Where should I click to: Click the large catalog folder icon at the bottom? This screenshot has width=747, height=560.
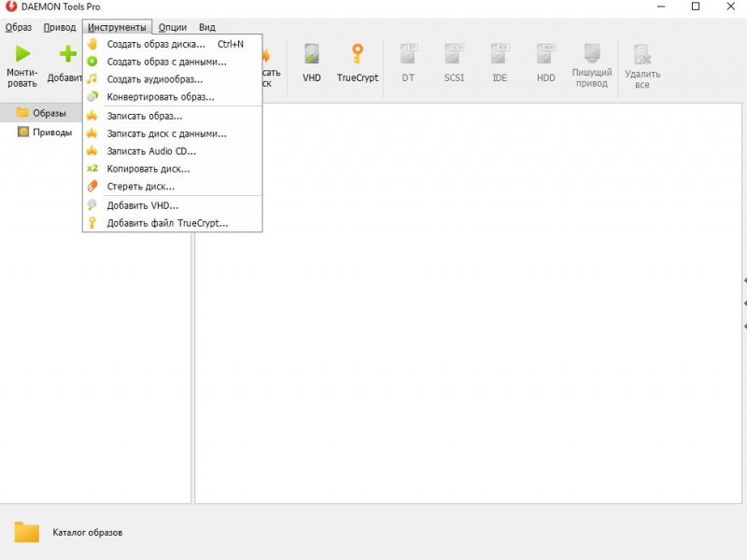[x=27, y=532]
